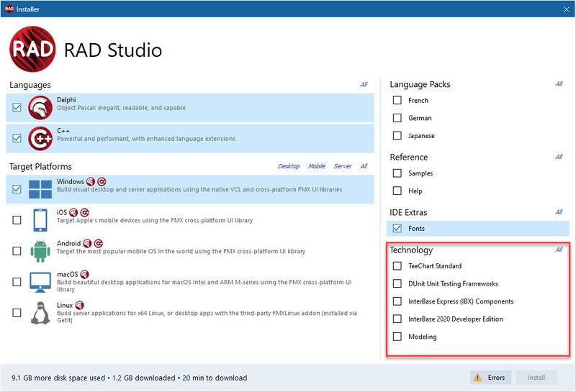Check the German language pack
The width and height of the screenshot is (576, 392).
point(397,118)
